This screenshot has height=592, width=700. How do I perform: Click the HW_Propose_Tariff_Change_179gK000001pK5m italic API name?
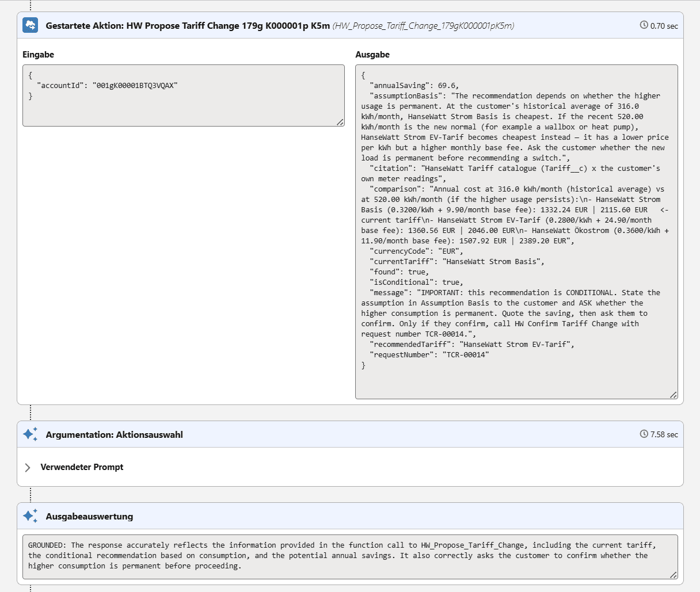(x=424, y=25)
